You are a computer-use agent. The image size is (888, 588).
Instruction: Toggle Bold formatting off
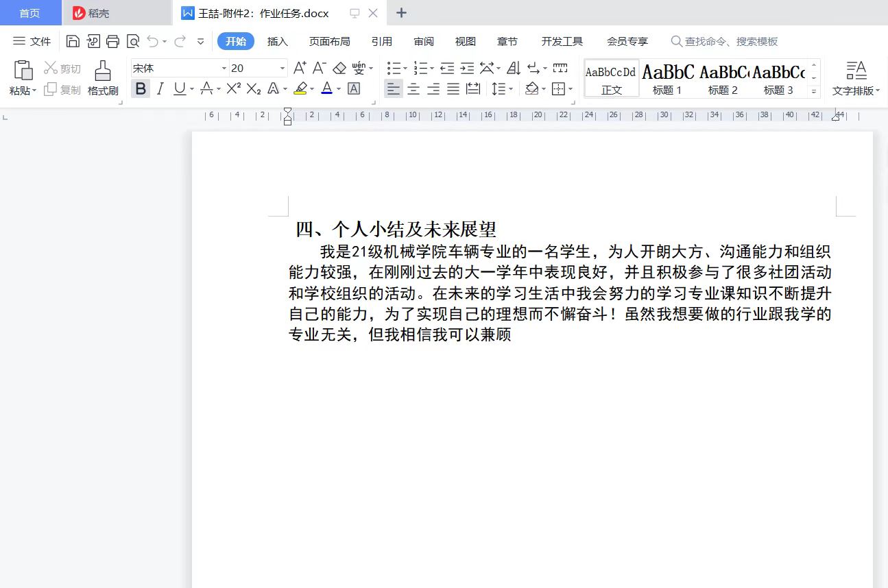click(141, 88)
